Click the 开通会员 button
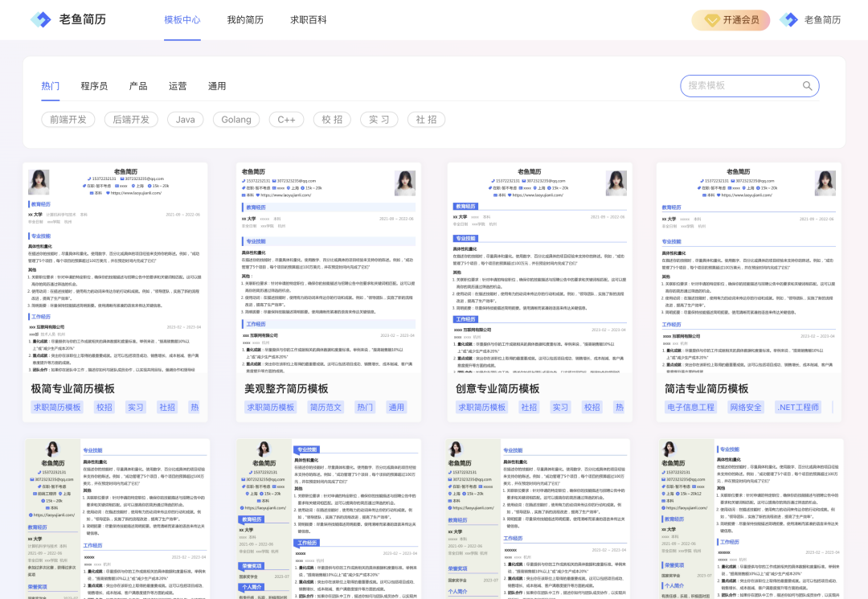The height and width of the screenshot is (599, 868). pyautogui.click(x=731, y=20)
